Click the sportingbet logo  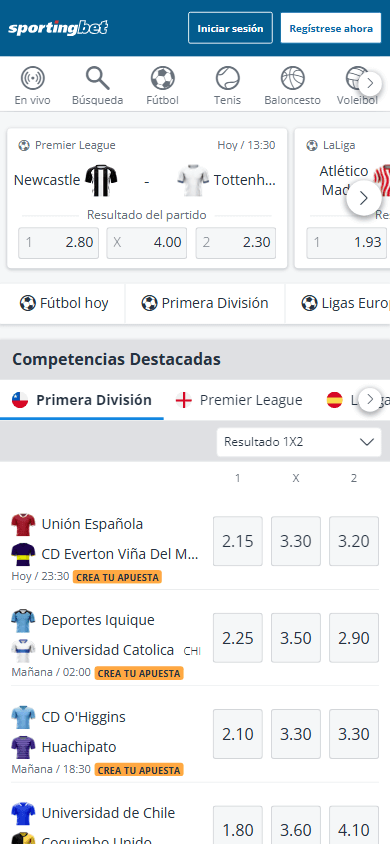coord(58,28)
